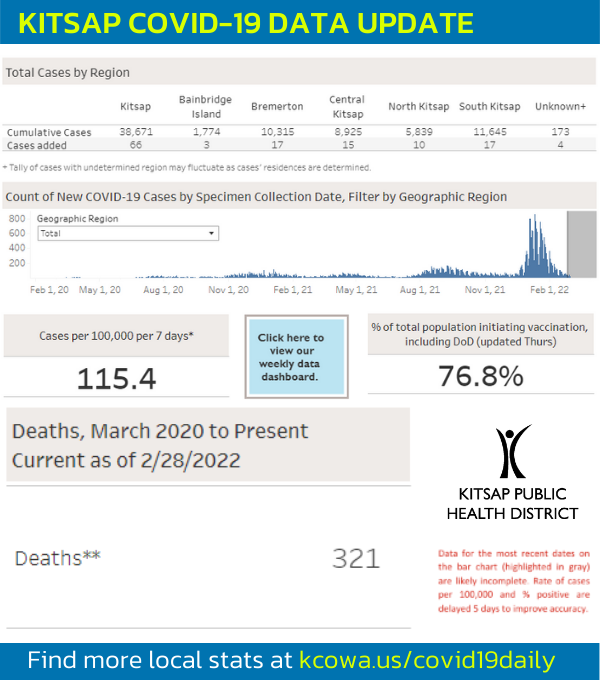Click the gray highlighted area on bar chart
This screenshot has width=600, height=680.
(581, 244)
